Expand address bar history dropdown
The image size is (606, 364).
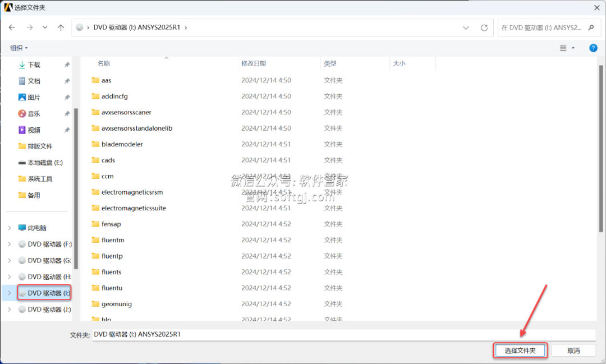tap(466, 28)
